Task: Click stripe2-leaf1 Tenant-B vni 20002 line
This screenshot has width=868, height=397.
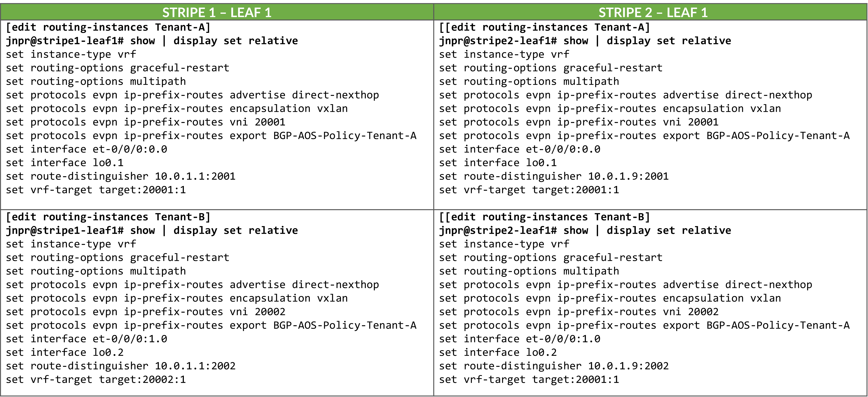Action: click(579, 312)
